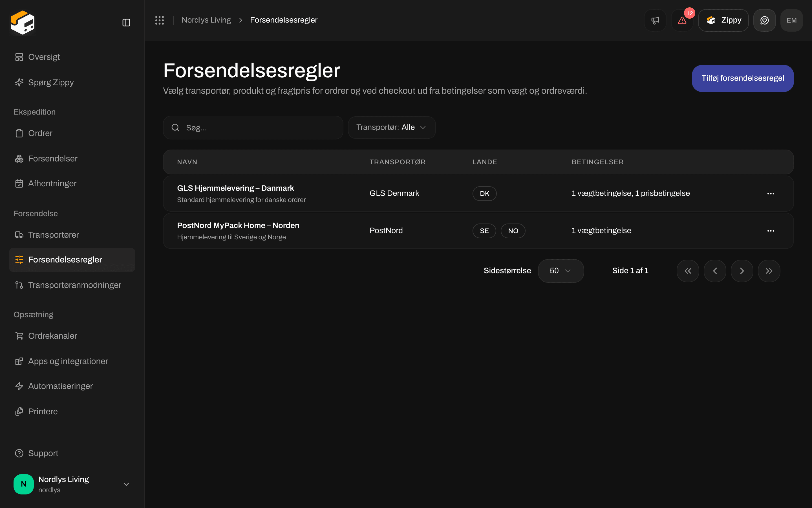Open Apps og integrationer
Screen dimensions: 812x508
(x=72, y=361)
